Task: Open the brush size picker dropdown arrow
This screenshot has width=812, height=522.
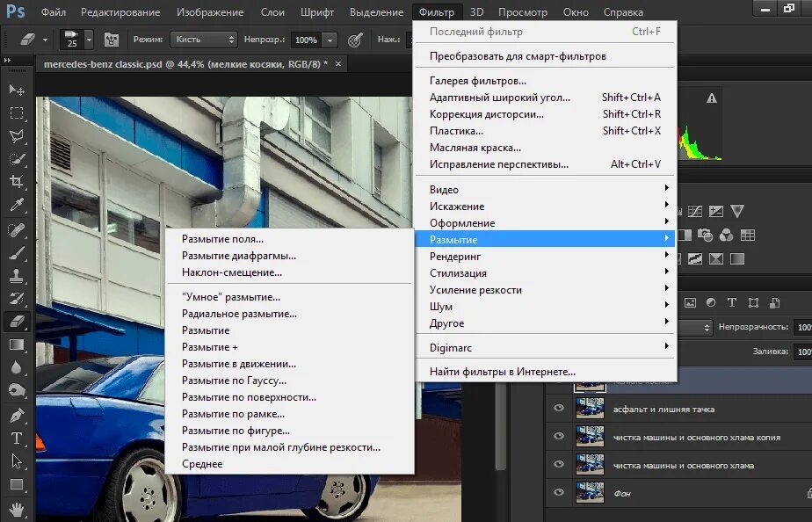Action: 89,40
